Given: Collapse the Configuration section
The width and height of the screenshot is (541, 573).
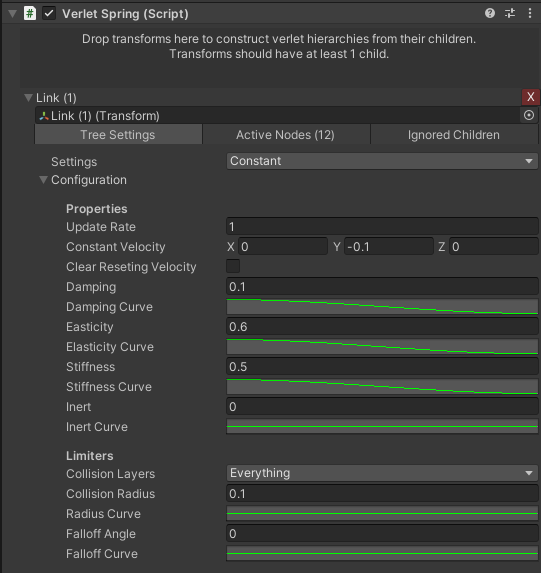Looking at the screenshot, I should click(x=43, y=180).
